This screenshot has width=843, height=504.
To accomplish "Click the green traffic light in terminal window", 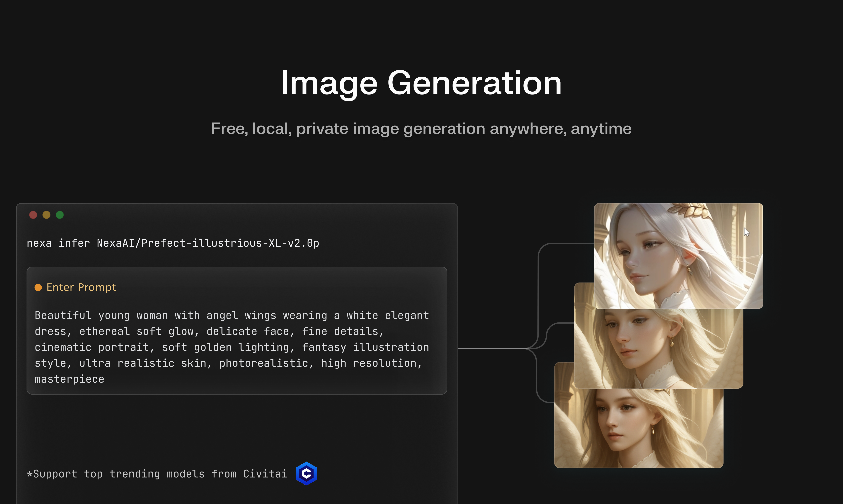I will pos(60,215).
